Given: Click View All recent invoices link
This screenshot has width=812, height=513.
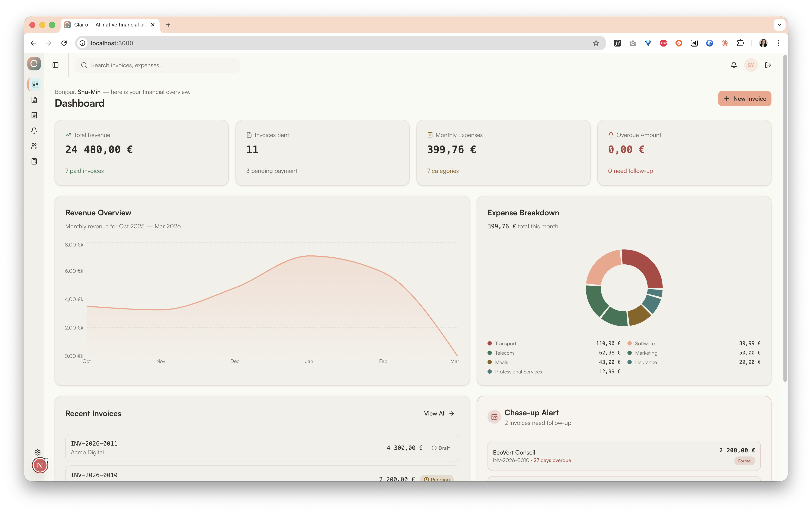Looking at the screenshot, I should (439, 414).
